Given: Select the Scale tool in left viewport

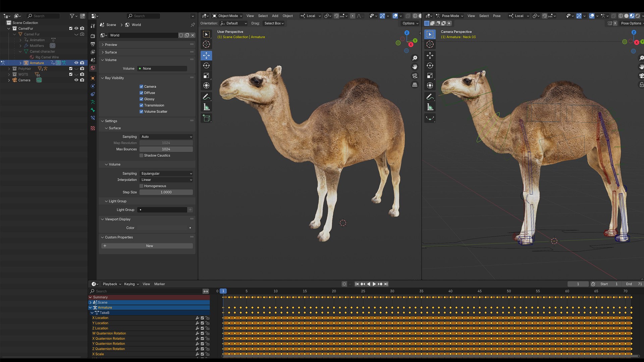Looking at the screenshot, I should [206, 76].
